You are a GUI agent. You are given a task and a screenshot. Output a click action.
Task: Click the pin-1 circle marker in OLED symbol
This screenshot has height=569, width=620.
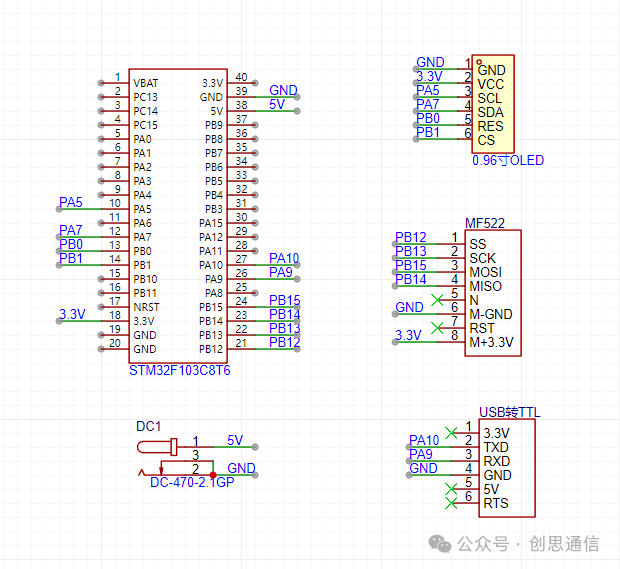(x=479, y=62)
